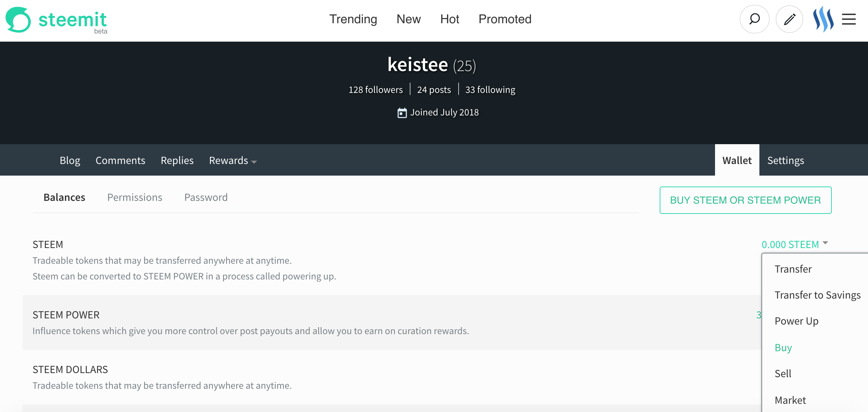Viewport: 868px width, 412px height.
Task: Collapse the 0.000 STEEM dropdown
Action: click(x=794, y=244)
